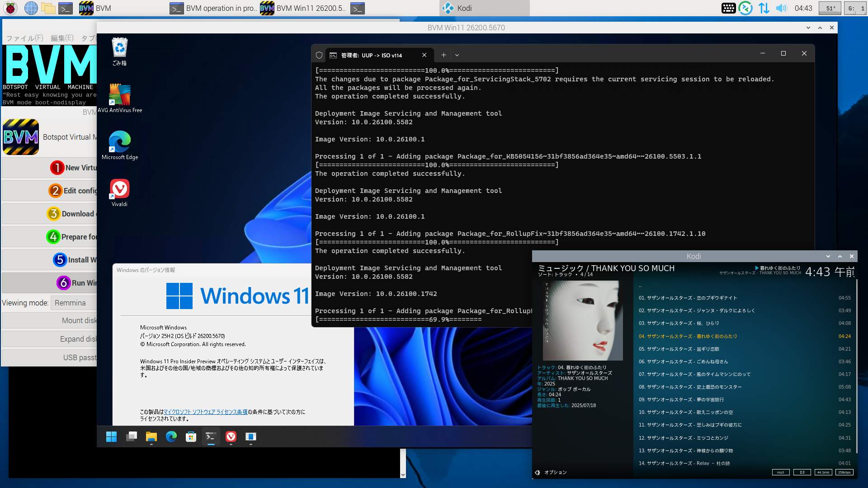Click the Mount disk button
Screen dimensions: 868x488
point(50,320)
